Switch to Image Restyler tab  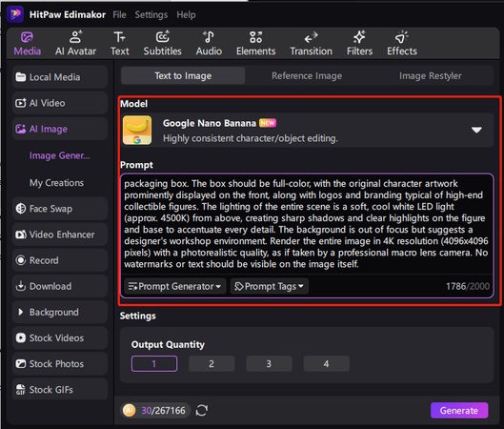pos(430,76)
